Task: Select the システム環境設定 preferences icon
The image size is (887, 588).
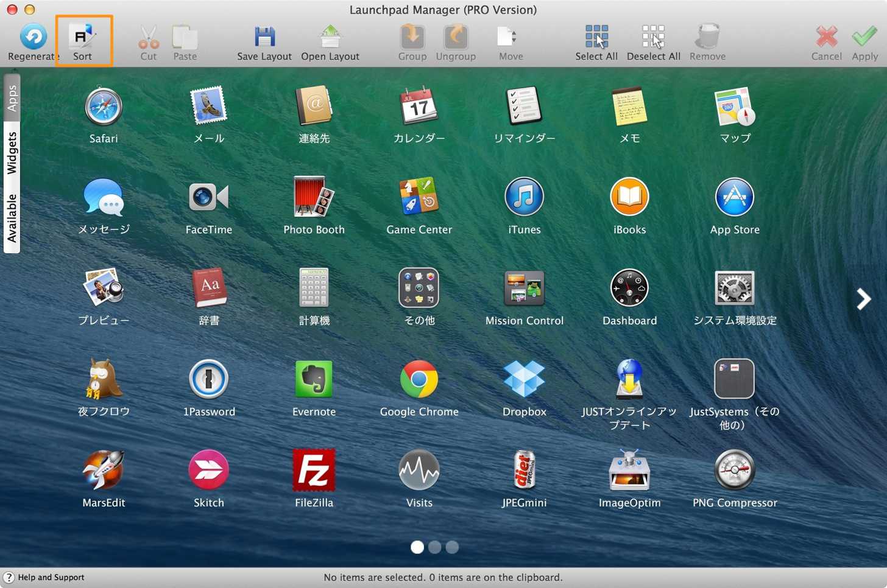Action: click(735, 288)
